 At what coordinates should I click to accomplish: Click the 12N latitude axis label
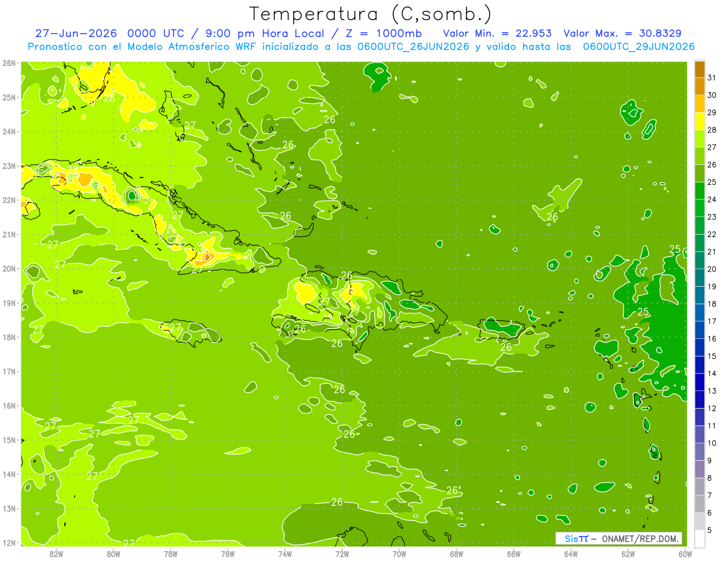coord(8,543)
